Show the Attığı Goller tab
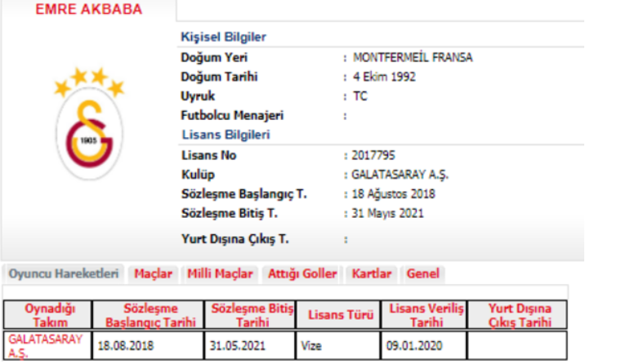 pyautogui.click(x=302, y=273)
